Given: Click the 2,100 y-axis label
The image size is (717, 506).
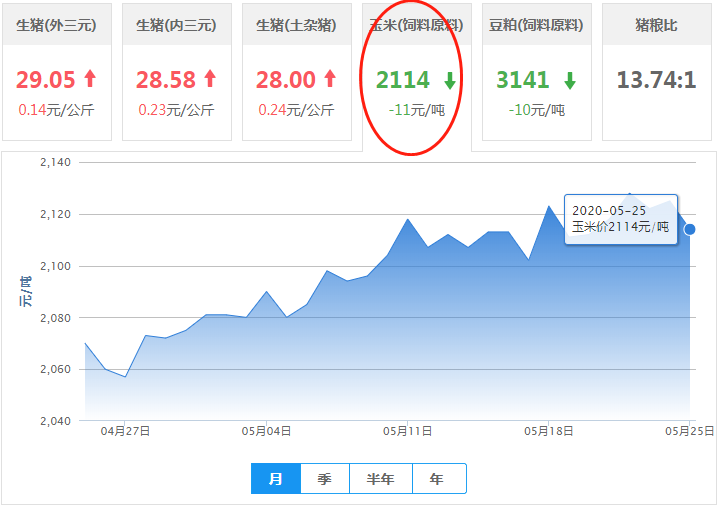Looking at the screenshot, I should pyautogui.click(x=55, y=266).
